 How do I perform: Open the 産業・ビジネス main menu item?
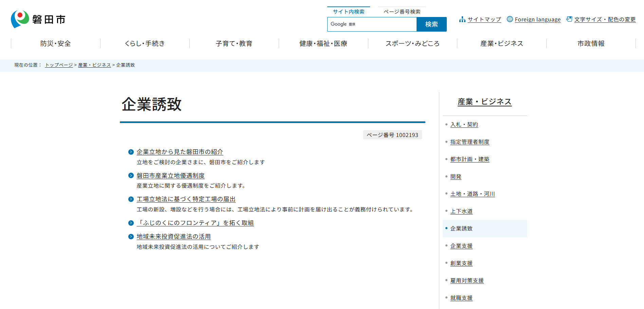pos(502,44)
